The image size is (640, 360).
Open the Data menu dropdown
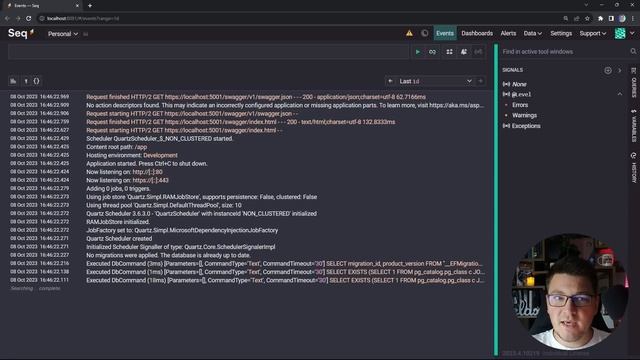[533, 33]
